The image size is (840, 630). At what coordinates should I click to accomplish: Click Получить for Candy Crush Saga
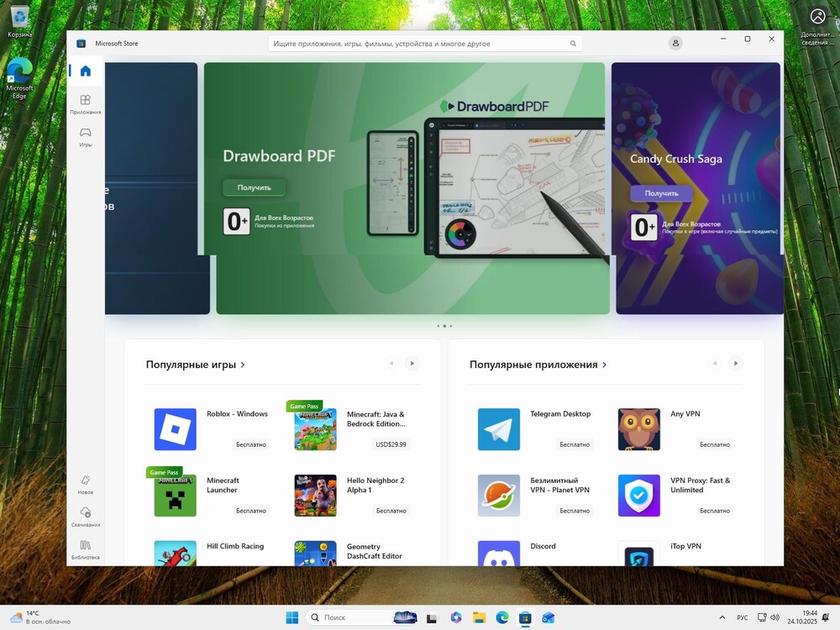pyautogui.click(x=661, y=193)
